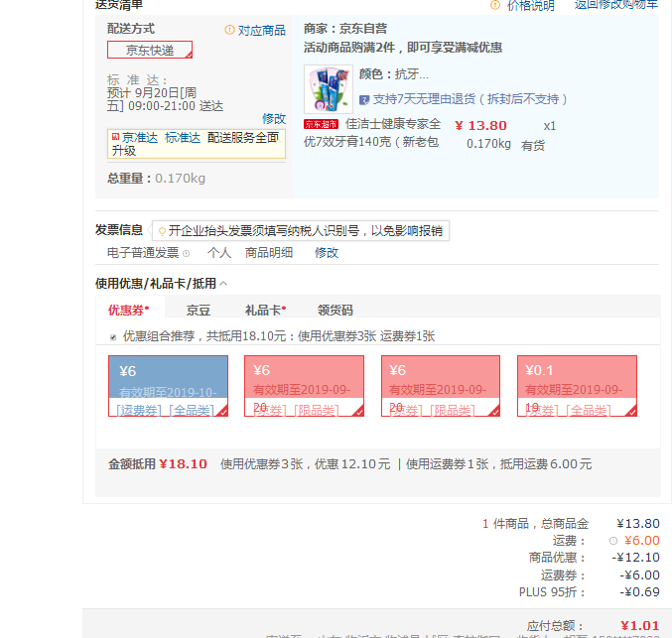Viewport: 672px width, 638px height.
Task: Click 颜色：抗牙... attribute text
Action: (393, 74)
